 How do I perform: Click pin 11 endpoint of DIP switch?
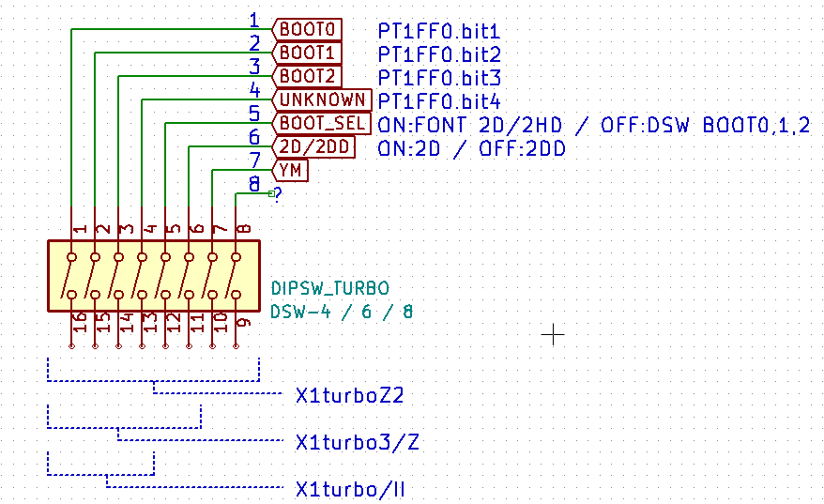[190, 345]
